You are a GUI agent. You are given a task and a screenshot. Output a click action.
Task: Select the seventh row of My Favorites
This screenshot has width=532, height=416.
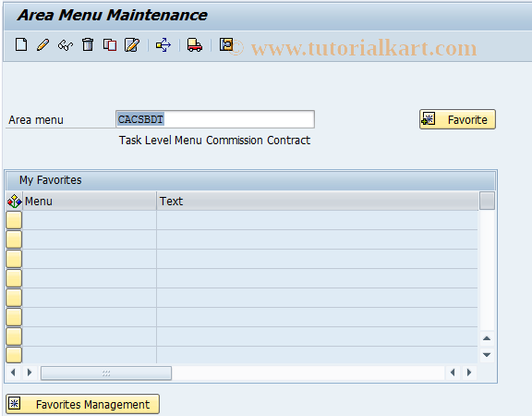point(14,336)
